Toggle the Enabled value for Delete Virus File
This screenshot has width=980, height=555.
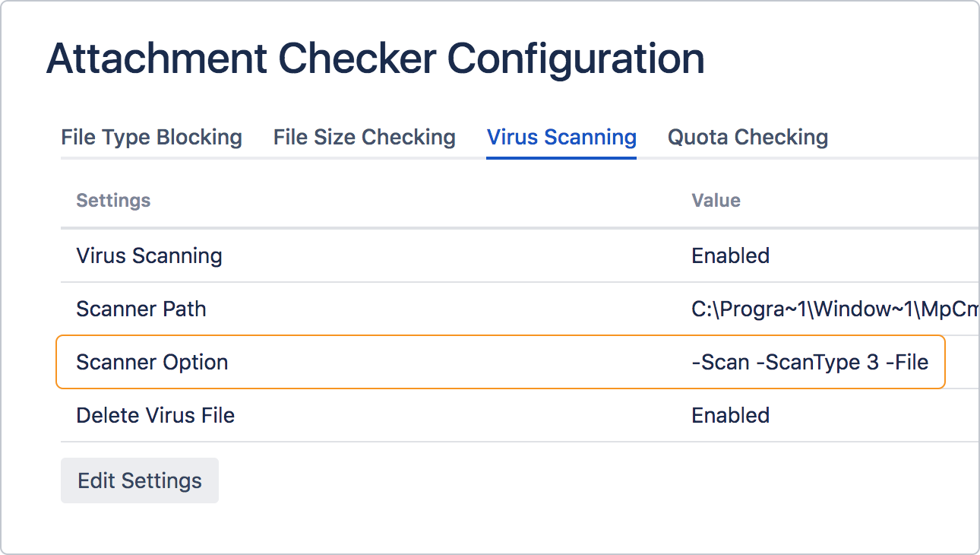coord(730,416)
